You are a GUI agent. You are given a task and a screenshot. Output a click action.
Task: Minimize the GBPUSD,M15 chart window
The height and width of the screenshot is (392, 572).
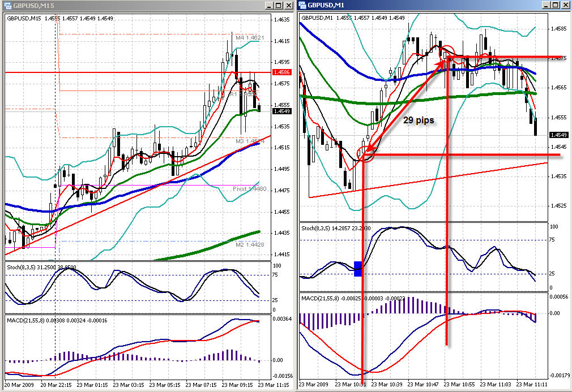(269, 6)
